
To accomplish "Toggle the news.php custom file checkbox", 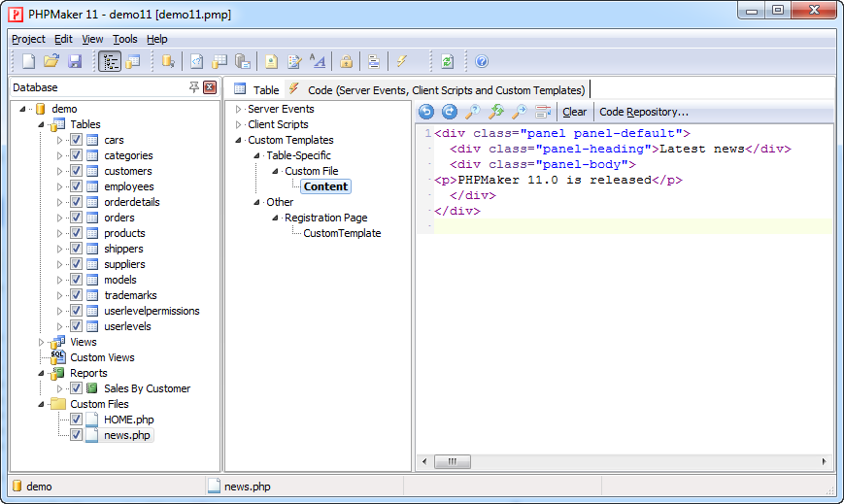I will 76,435.
